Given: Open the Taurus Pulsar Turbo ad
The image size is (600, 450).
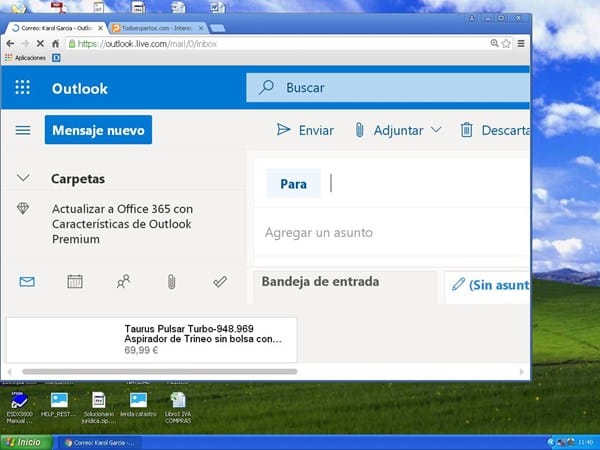Looking at the screenshot, I should [x=152, y=339].
